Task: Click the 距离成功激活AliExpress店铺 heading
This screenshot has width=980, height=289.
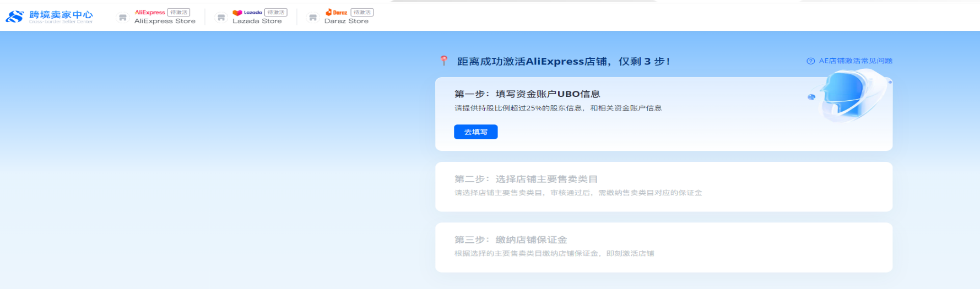Action: pos(564,62)
